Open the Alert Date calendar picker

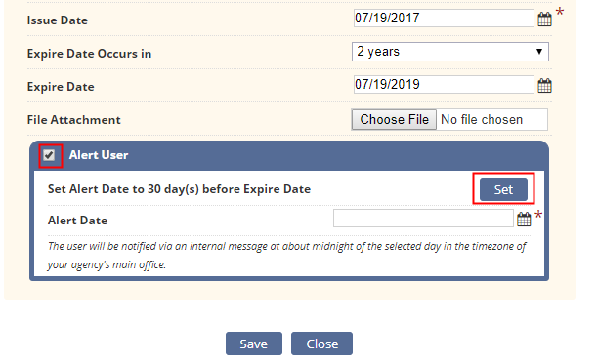click(x=524, y=219)
